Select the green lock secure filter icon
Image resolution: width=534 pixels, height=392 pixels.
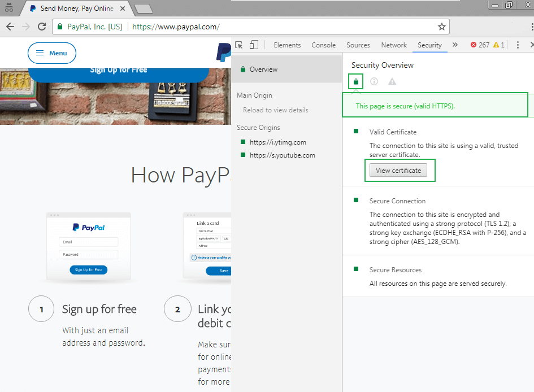point(356,81)
